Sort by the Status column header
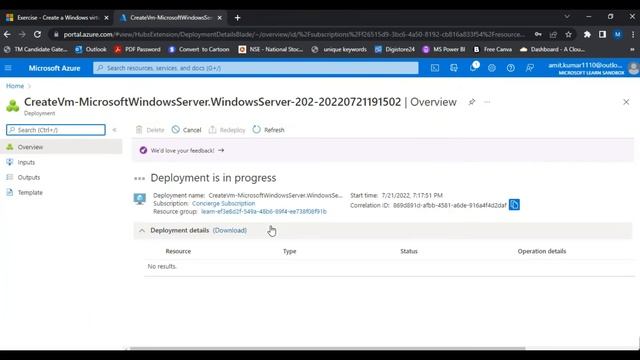640x360 pixels. point(409,251)
